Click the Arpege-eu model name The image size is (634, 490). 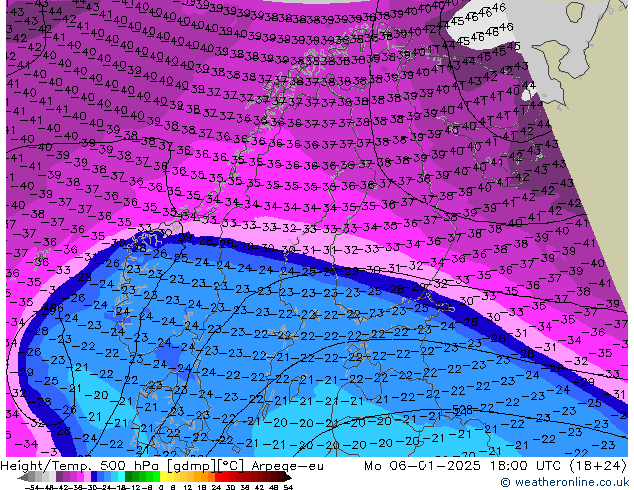[x=287, y=466]
